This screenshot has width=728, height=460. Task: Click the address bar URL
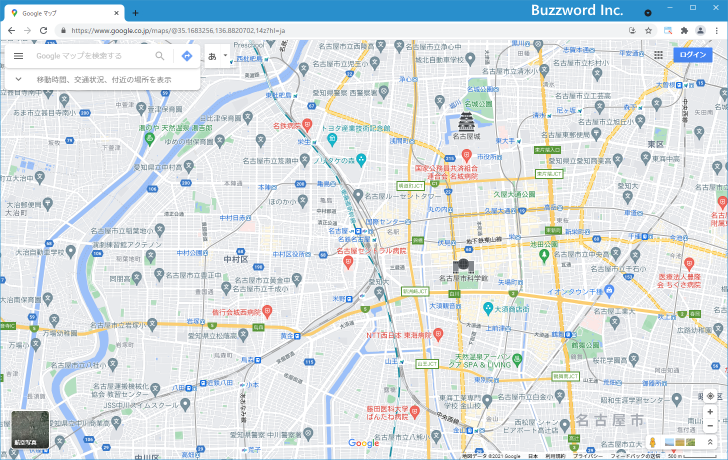tap(178, 31)
